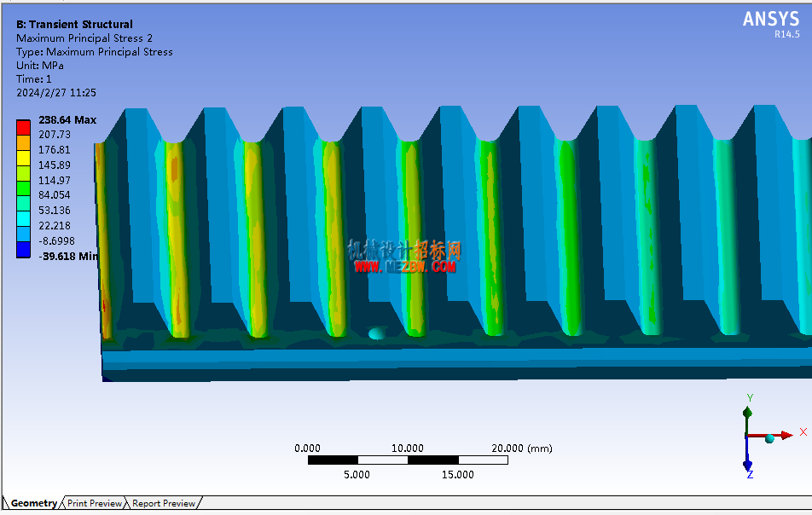Click the 10.000 scale ruler label

click(407, 448)
